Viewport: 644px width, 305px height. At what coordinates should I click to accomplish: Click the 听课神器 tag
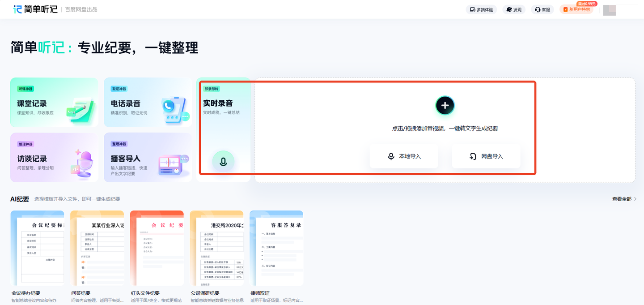click(x=25, y=89)
